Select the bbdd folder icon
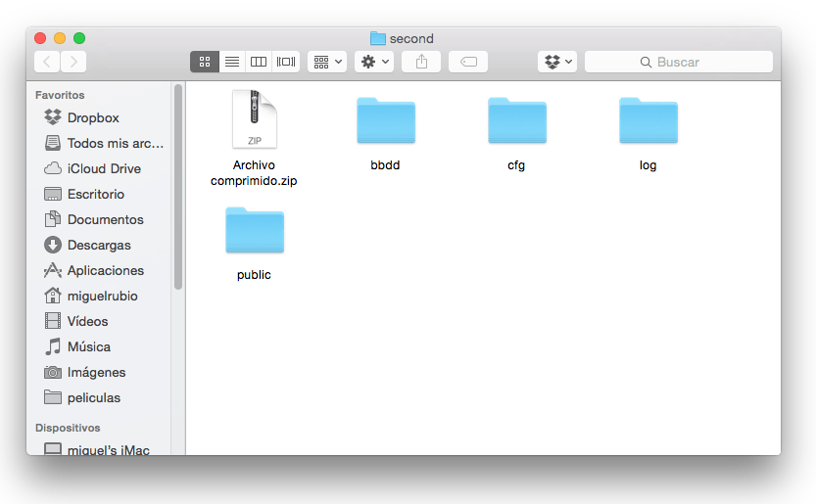The image size is (816, 504). pyautogui.click(x=386, y=120)
